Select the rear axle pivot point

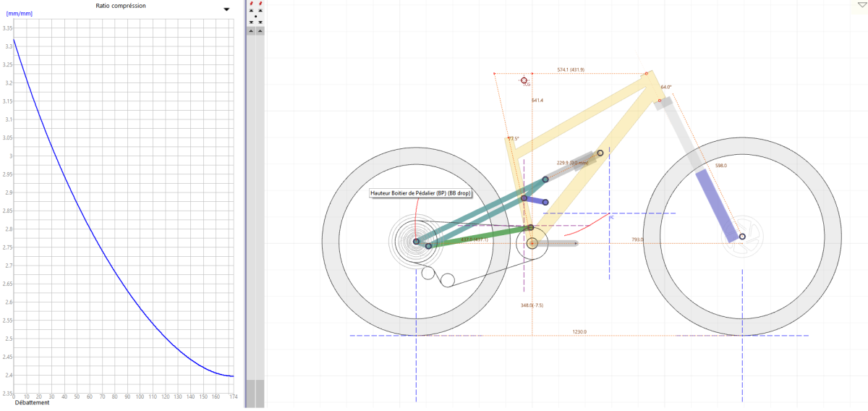point(416,242)
